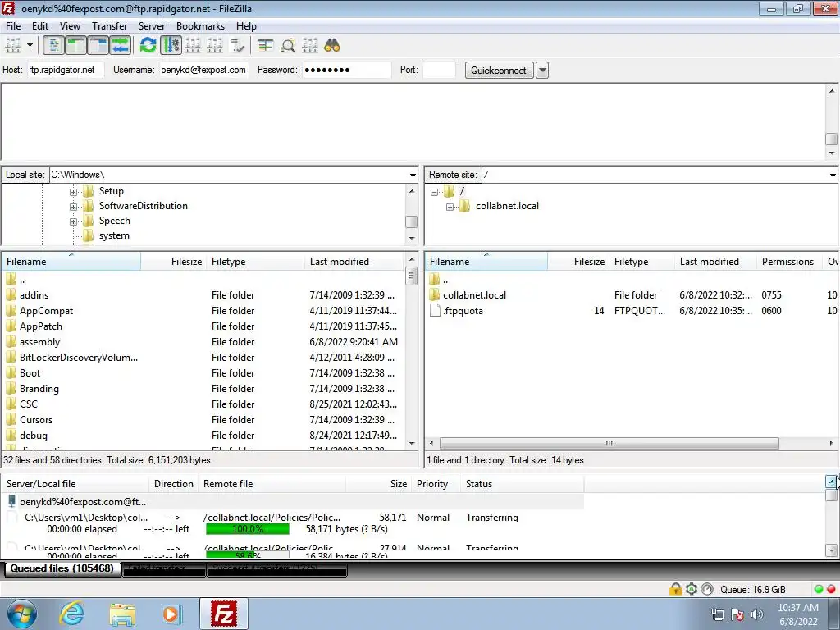840x630 pixels.
Task: Expand the Speech folder in local tree
Action: pyautogui.click(x=73, y=221)
